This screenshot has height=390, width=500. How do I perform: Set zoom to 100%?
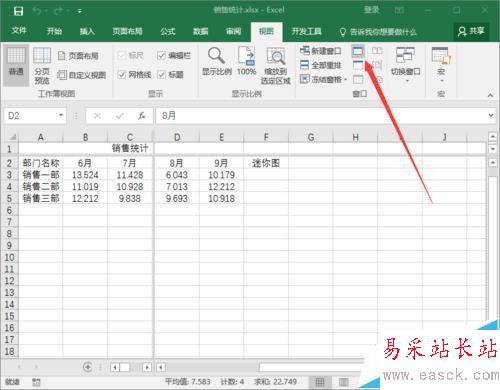coord(246,62)
